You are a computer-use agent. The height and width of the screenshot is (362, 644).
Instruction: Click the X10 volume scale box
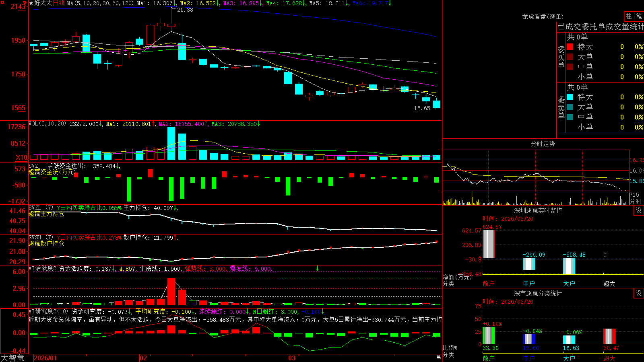21,157
